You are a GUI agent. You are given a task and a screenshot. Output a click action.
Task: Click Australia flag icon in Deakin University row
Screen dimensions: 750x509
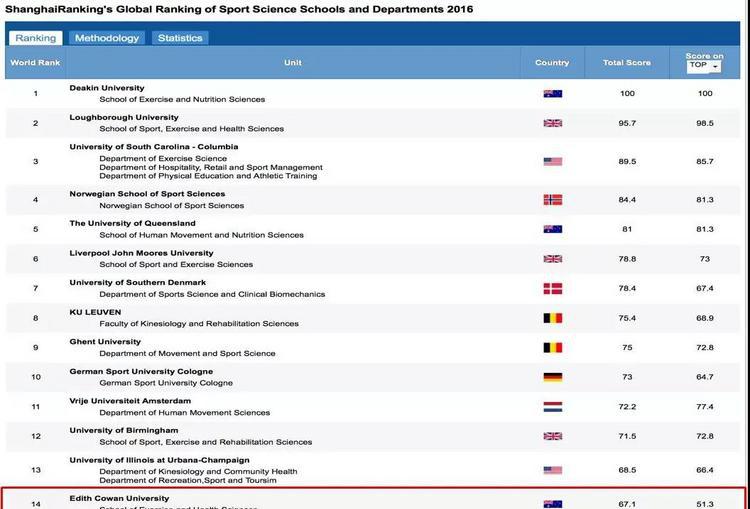[552, 94]
